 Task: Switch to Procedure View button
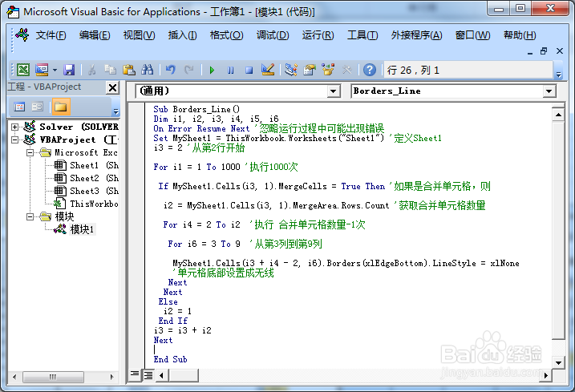click(135, 375)
